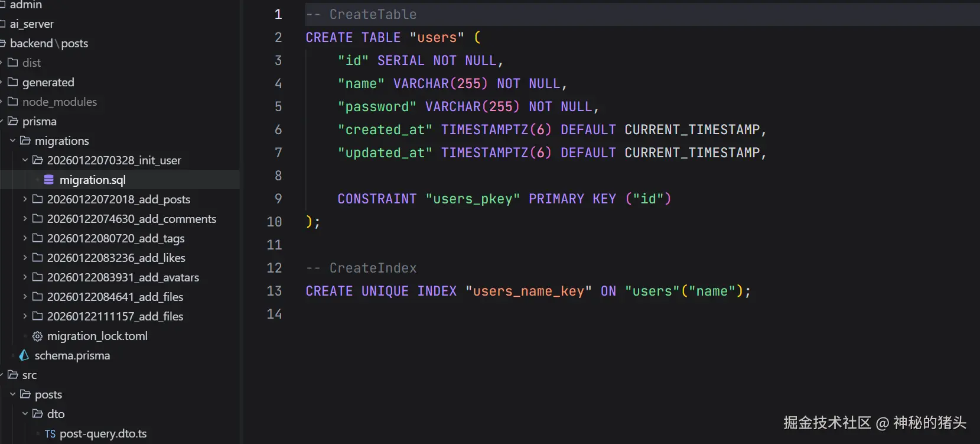This screenshot has height=444, width=980.
Task: Click line number 13 in the gutter
Action: (275, 291)
